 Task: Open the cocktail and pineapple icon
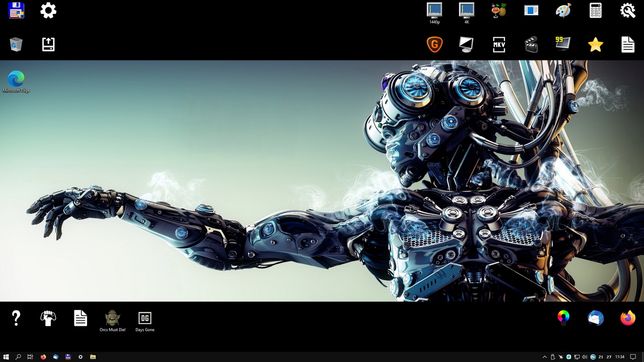[499, 10]
